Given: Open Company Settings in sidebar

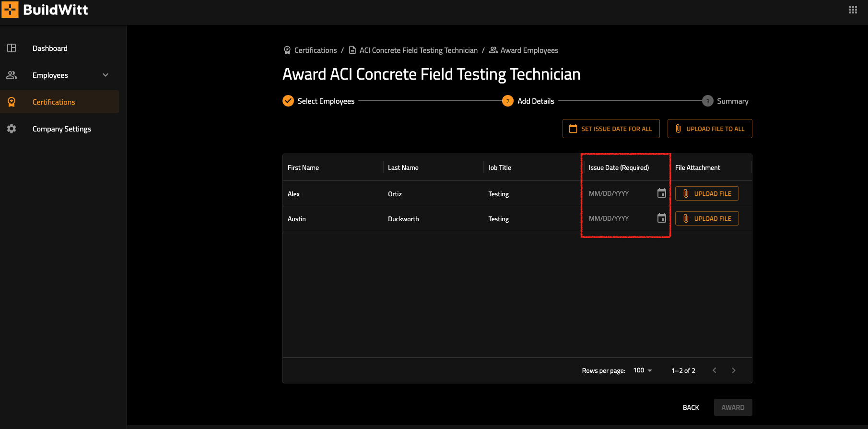Looking at the screenshot, I should click(x=62, y=129).
